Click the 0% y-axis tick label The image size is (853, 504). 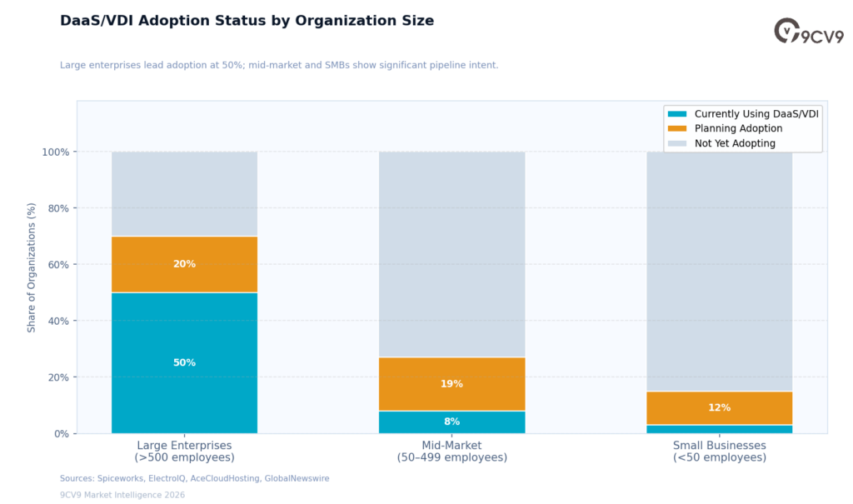(62, 434)
